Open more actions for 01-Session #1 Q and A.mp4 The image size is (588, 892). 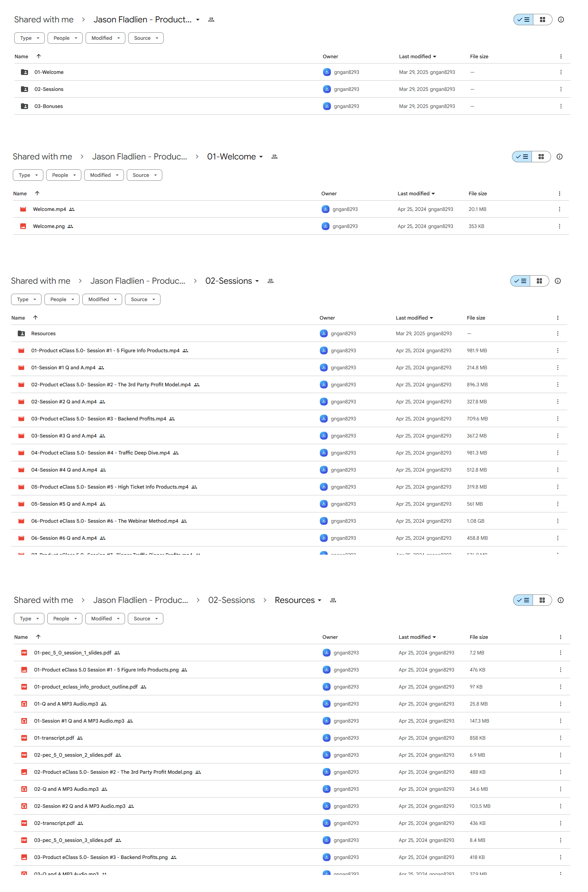pos(557,368)
